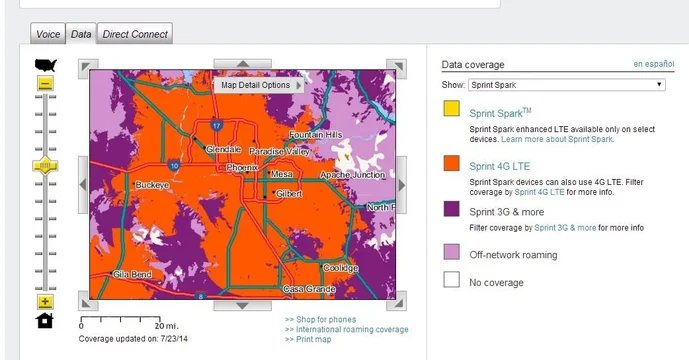Viewport: 689px width, 360px height.
Task: Switch to the Voice tab
Action: (48, 34)
